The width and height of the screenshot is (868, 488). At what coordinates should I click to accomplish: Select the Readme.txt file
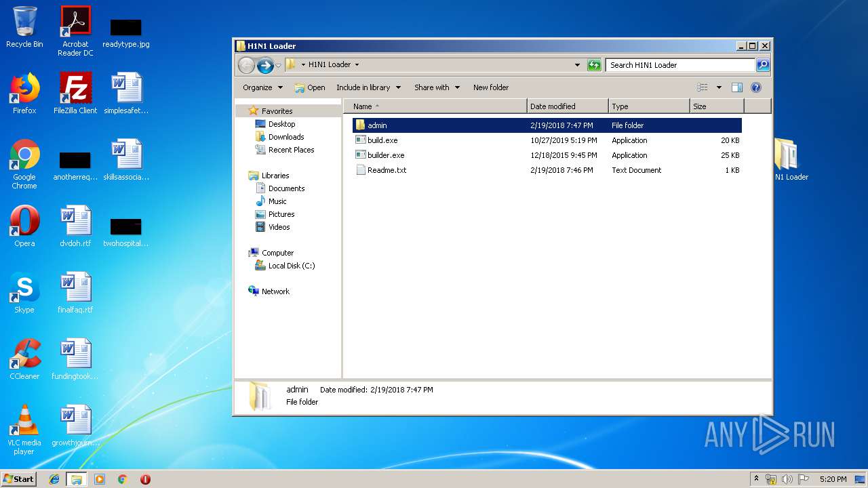(x=547, y=170)
